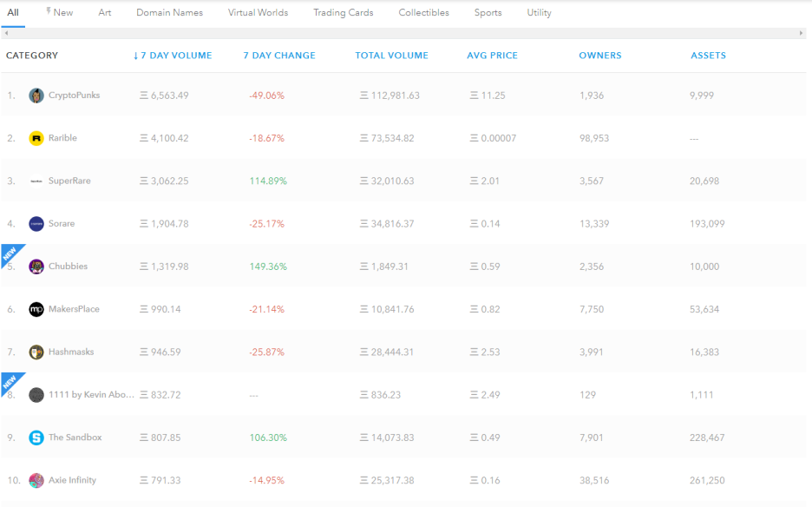Click the 149.36% change for Chubbies
This screenshot has height=507, width=812.
click(268, 267)
